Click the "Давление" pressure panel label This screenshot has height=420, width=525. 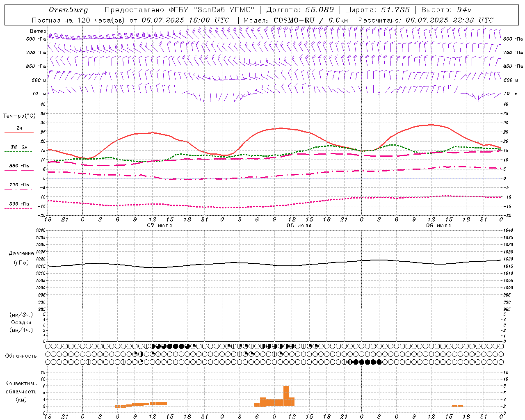pyautogui.click(x=21, y=253)
